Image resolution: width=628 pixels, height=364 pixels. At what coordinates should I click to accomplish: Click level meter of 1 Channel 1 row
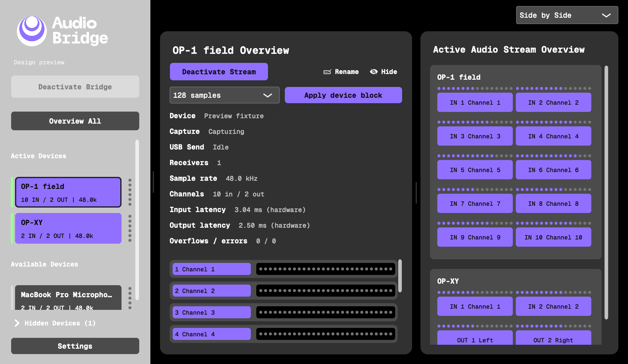(x=326, y=269)
